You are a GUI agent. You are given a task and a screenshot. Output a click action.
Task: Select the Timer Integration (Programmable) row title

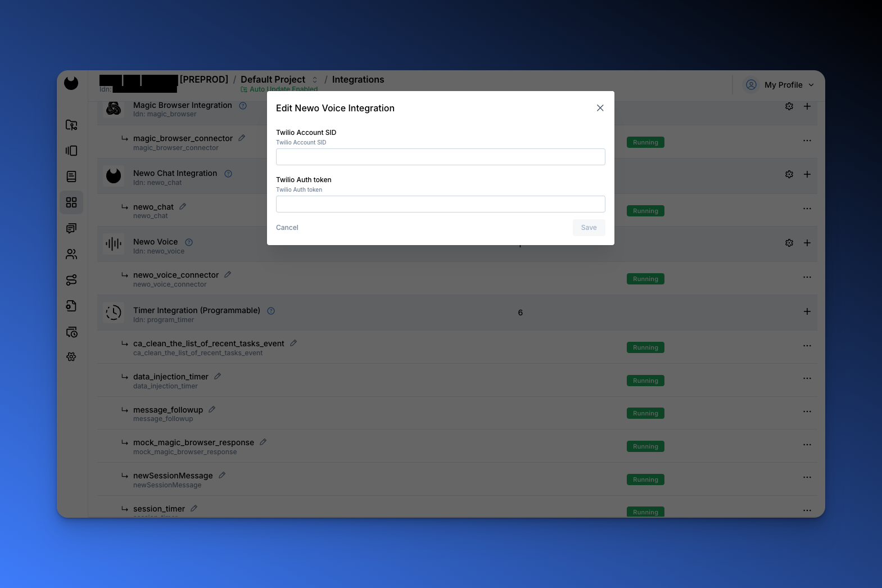[197, 310]
